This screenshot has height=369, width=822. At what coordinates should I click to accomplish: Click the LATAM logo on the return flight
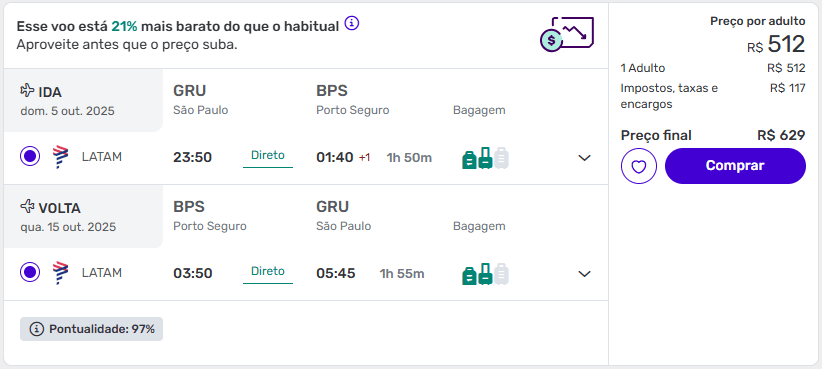click(x=61, y=273)
